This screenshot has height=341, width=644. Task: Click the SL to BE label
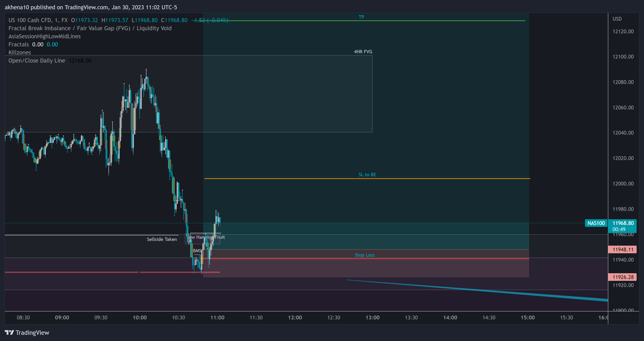367,175
